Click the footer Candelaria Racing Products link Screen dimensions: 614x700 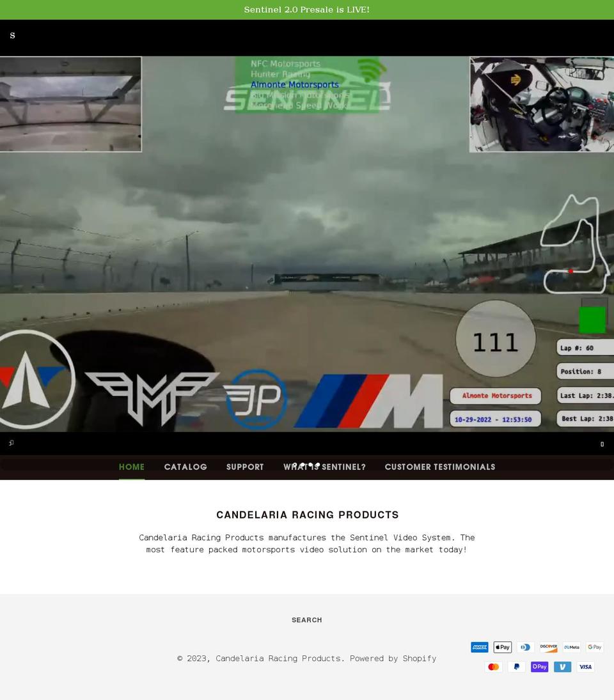[x=278, y=658]
